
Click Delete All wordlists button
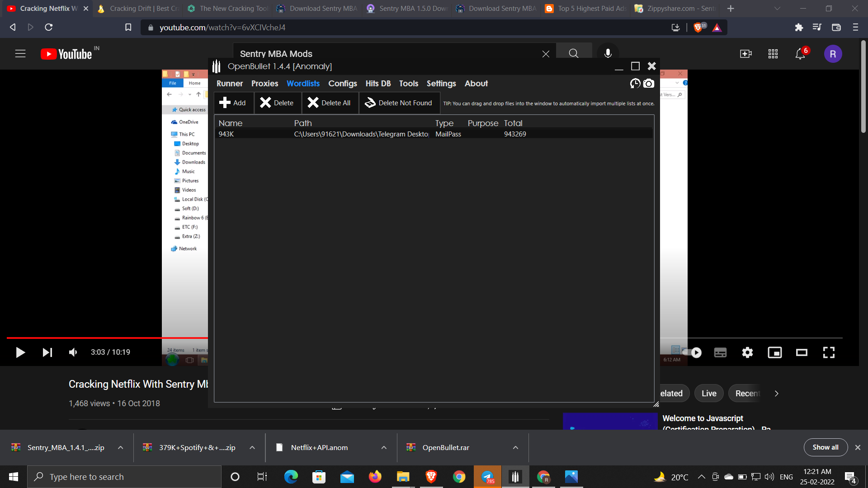[330, 103]
